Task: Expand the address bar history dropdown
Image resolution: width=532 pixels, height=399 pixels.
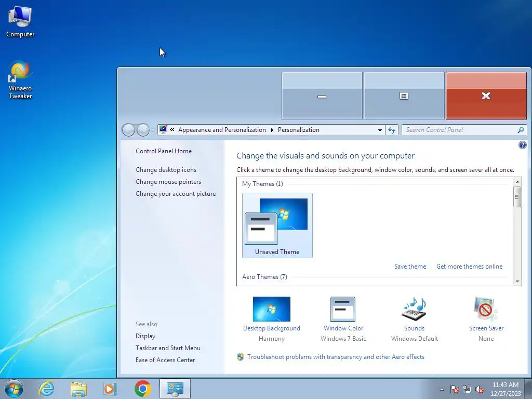Action: point(380,130)
